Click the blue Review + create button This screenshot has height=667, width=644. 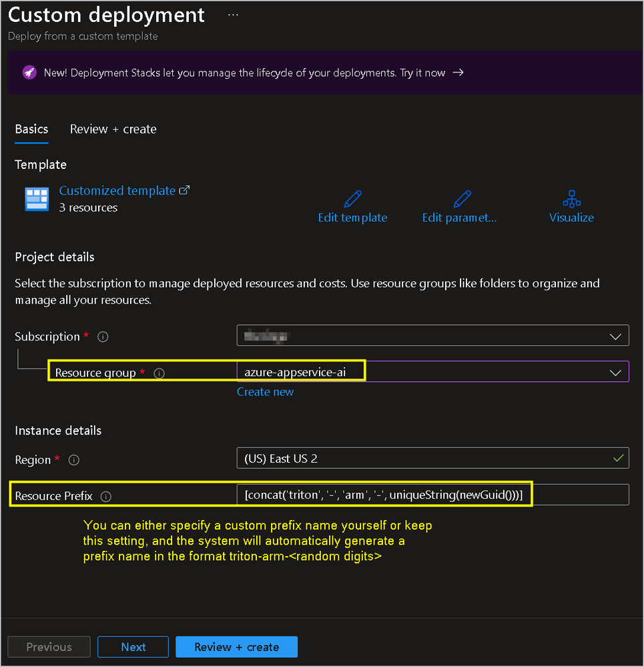pyautogui.click(x=237, y=647)
